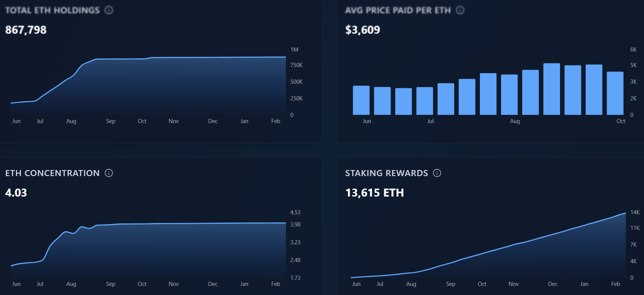
Task: Select the shortest bar in the Avg Price chart
Action: click(x=403, y=101)
